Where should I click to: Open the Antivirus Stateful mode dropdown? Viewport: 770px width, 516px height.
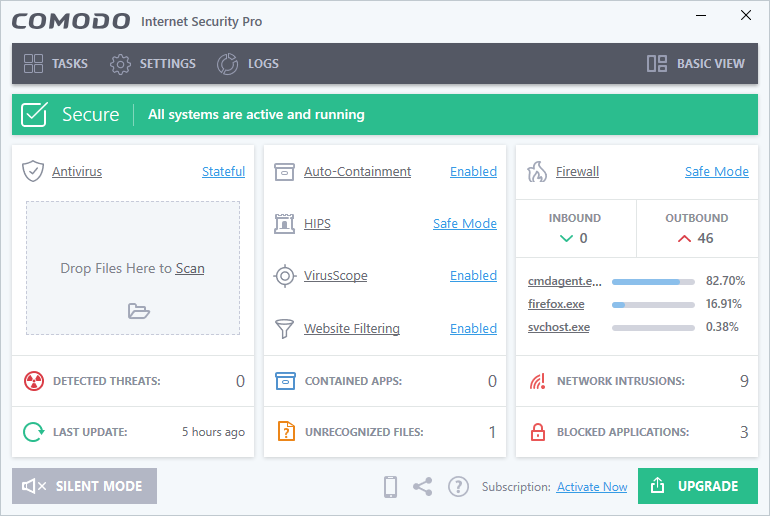(223, 171)
